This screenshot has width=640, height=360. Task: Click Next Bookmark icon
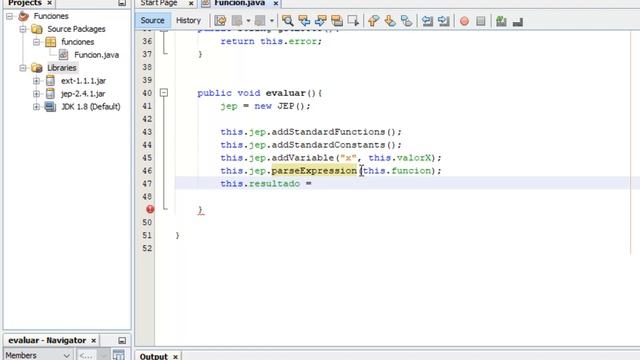pyautogui.click(x=390, y=20)
